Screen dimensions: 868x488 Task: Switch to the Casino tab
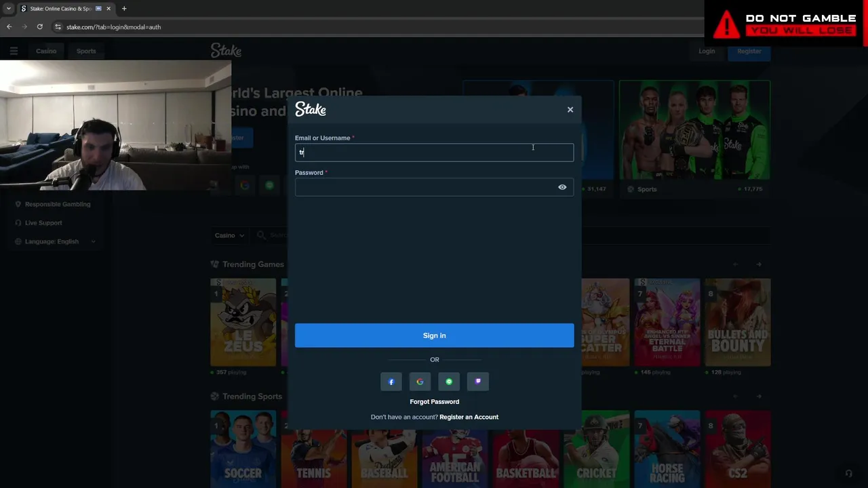pos(46,51)
